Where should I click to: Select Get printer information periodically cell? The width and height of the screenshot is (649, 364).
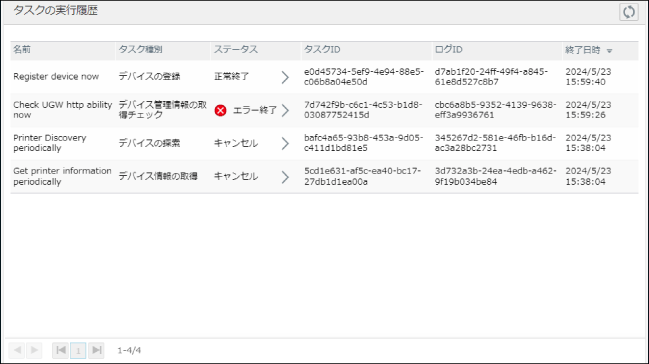[62, 176]
